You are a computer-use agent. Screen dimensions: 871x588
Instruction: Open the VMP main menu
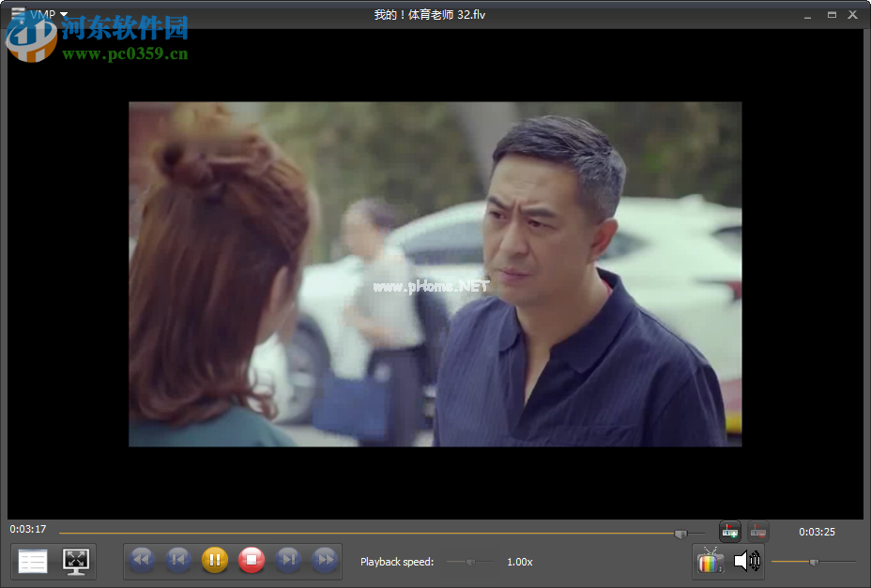tap(44, 14)
